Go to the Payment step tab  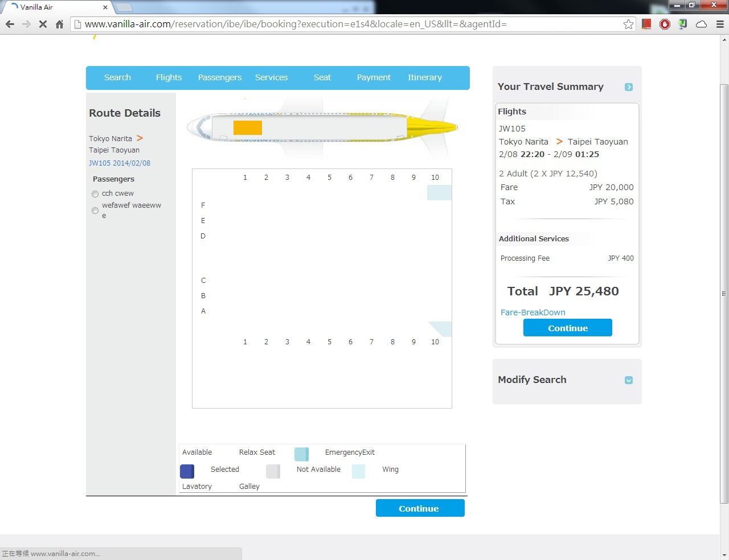374,77
